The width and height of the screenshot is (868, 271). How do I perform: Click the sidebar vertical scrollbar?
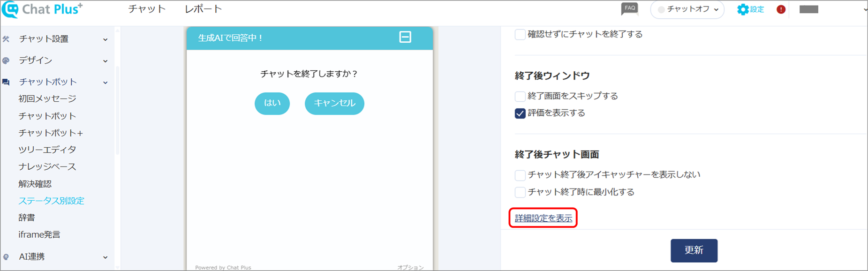coord(117,110)
